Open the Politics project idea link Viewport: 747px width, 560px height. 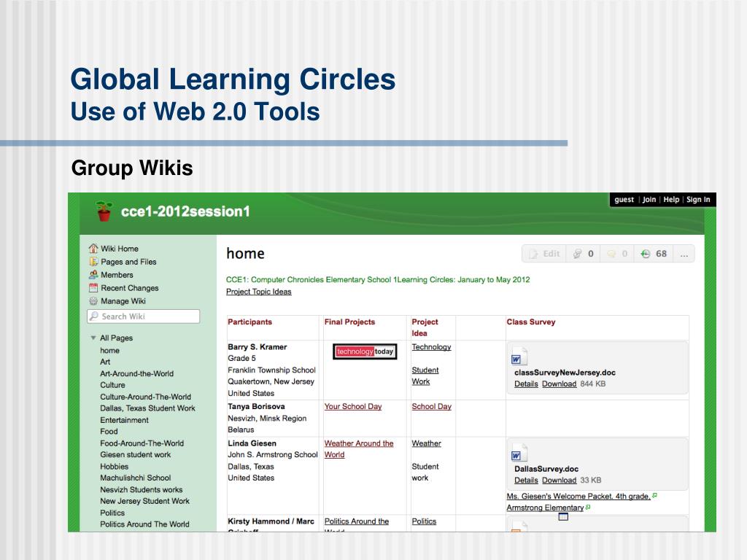click(x=424, y=521)
